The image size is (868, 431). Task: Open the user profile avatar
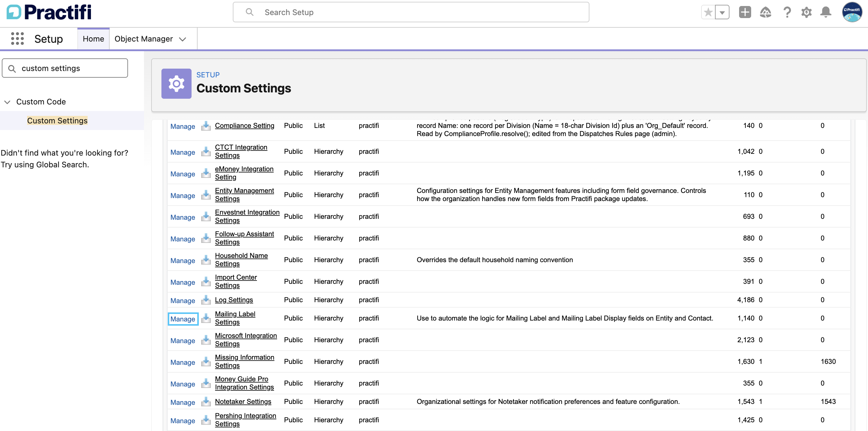coord(851,12)
